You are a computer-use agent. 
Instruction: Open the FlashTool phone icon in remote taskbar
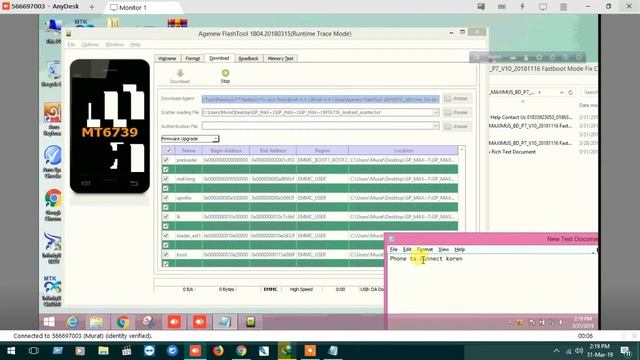pos(251,322)
